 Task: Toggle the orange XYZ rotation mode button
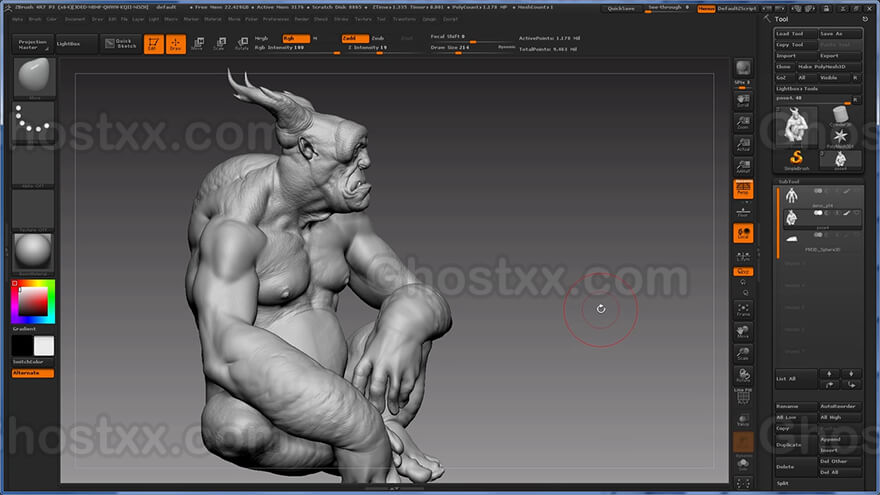point(743,272)
